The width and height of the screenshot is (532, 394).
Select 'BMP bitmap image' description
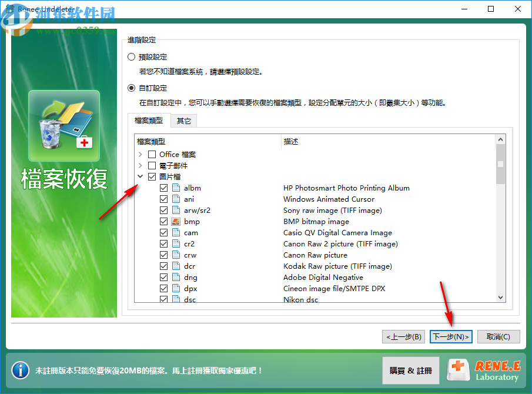point(316,221)
